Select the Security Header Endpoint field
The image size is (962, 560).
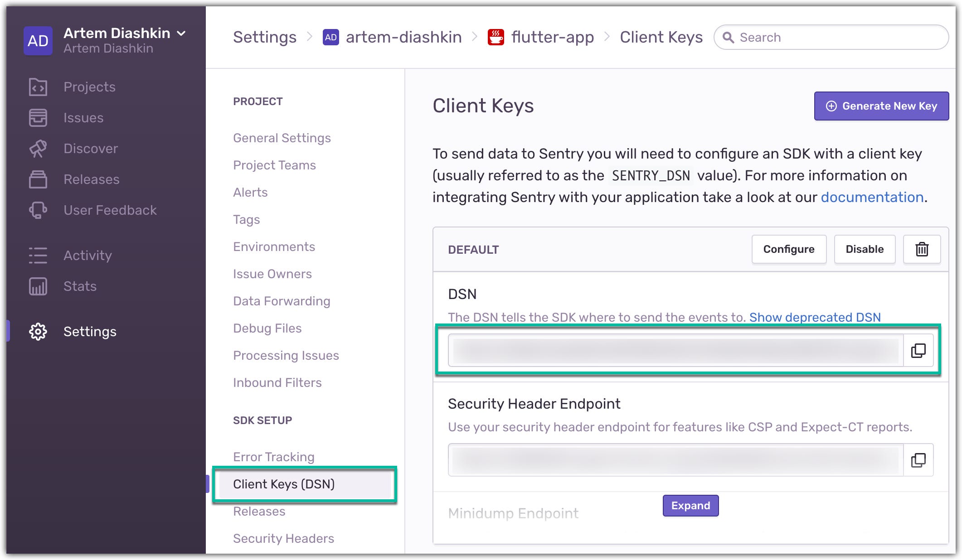pos(675,460)
